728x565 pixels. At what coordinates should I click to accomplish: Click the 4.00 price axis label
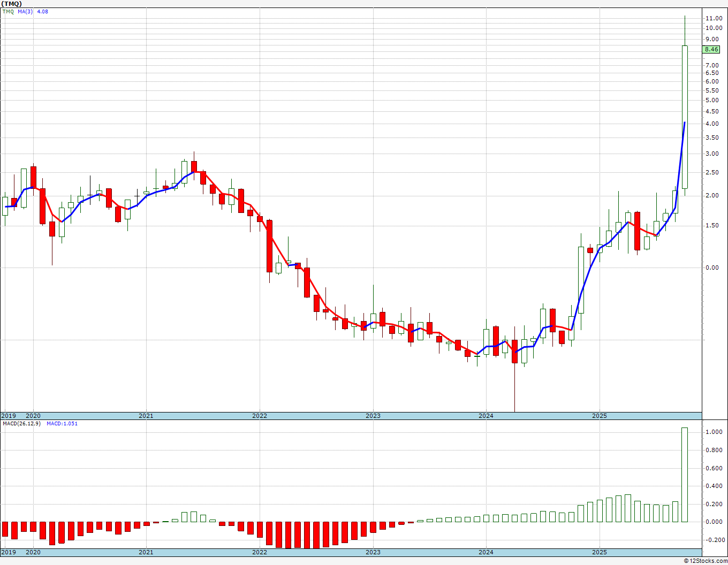coord(712,124)
